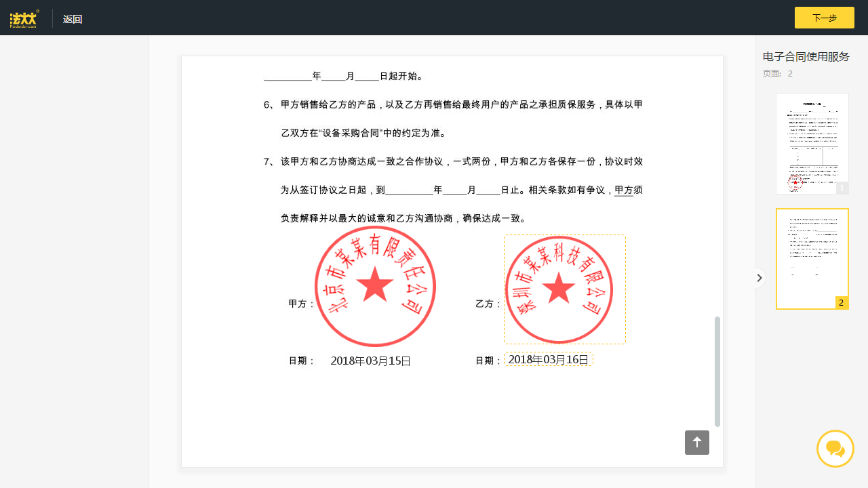Select the highlighted 2018年03月16日 date field

[548, 359]
